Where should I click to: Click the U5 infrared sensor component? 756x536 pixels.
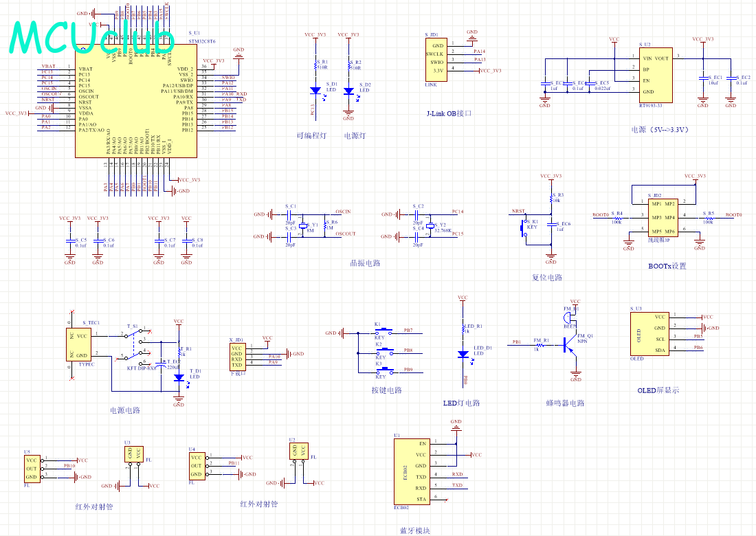click(x=32, y=469)
